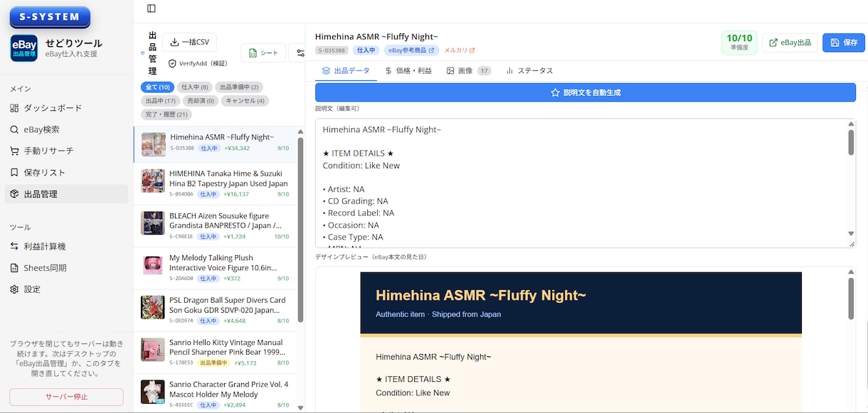Screen dimensions: 868x413
Task: Open the filter sliders icon beside シート
Action: [x=300, y=53]
